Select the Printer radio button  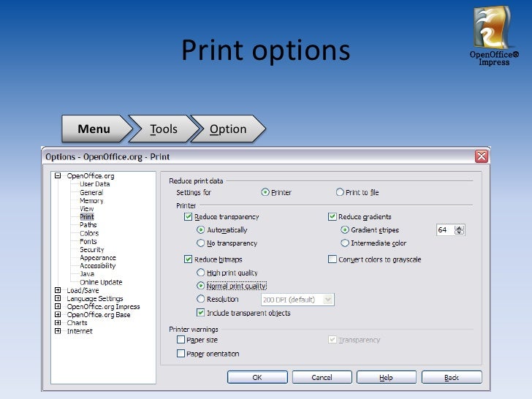[265, 192]
